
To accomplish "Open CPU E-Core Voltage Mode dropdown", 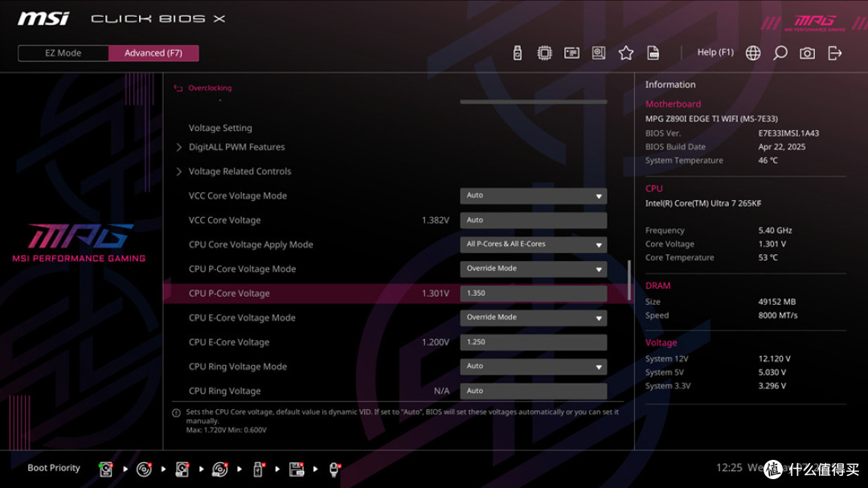I will (x=533, y=318).
